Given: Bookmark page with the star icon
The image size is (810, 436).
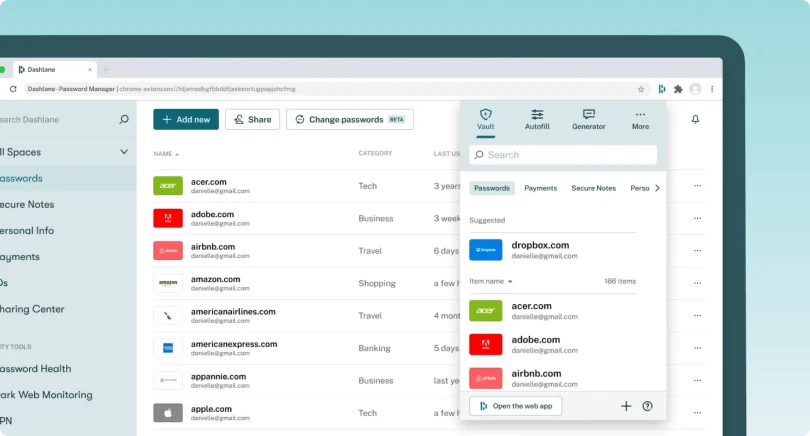Looking at the screenshot, I should click(641, 89).
